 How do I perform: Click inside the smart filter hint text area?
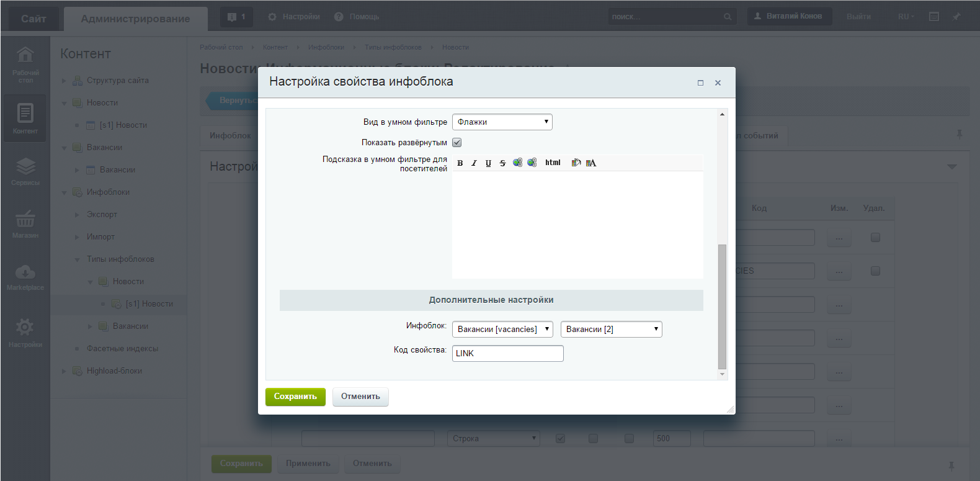[577, 225]
